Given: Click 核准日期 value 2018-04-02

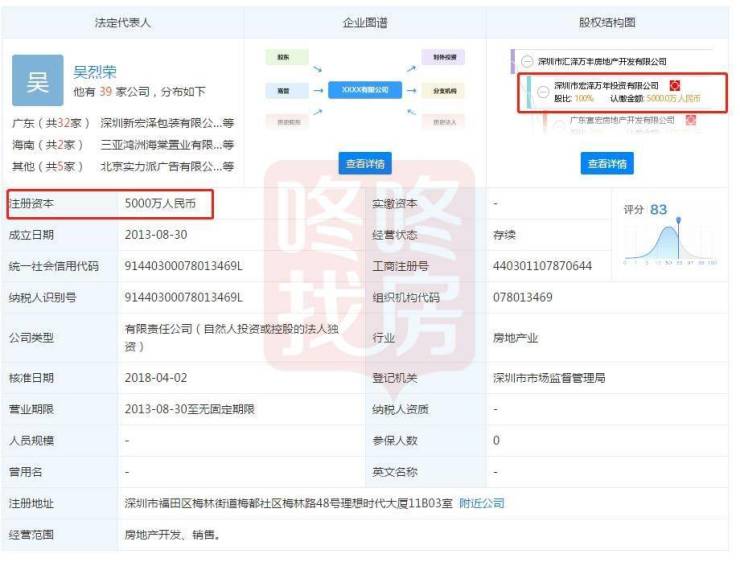Looking at the screenshot, I should click(x=156, y=378).
